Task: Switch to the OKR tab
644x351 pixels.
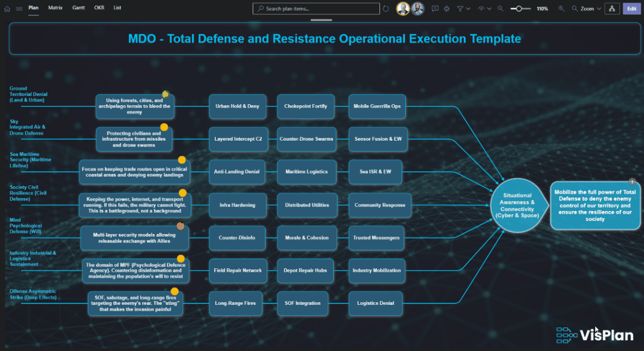Action: click(99, 8)
